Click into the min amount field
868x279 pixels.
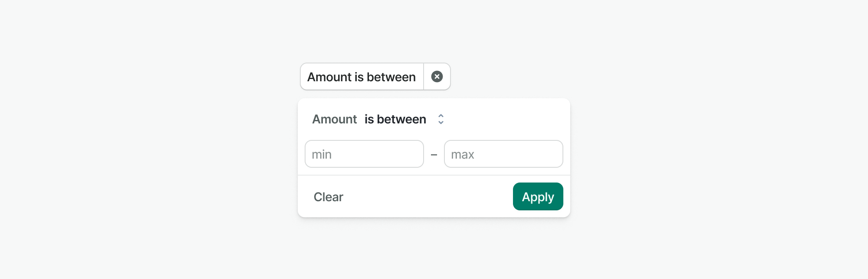pos(364,154)
